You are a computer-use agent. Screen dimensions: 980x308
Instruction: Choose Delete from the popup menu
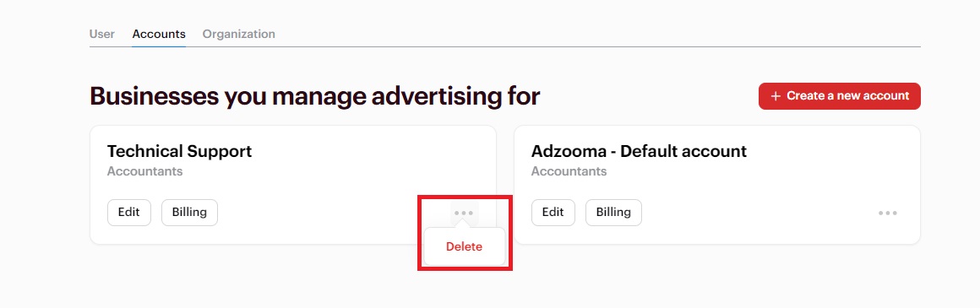(x=465, y=246)
